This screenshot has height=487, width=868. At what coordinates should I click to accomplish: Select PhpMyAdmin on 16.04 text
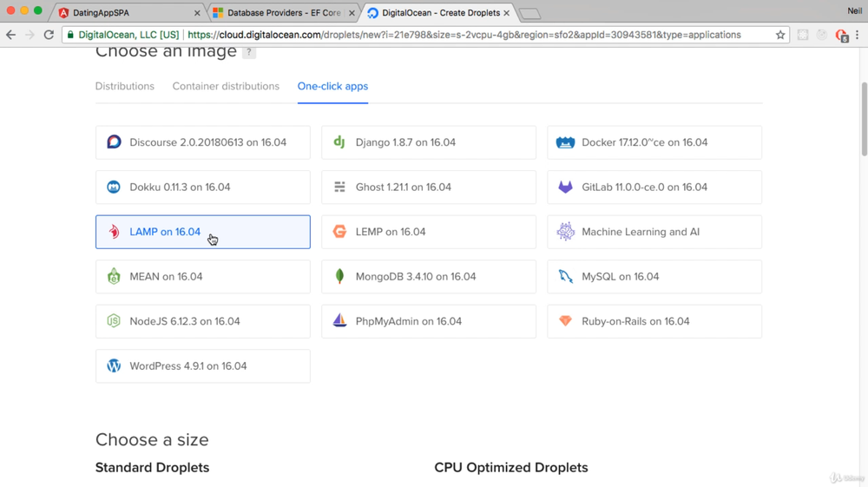[409, 321]
